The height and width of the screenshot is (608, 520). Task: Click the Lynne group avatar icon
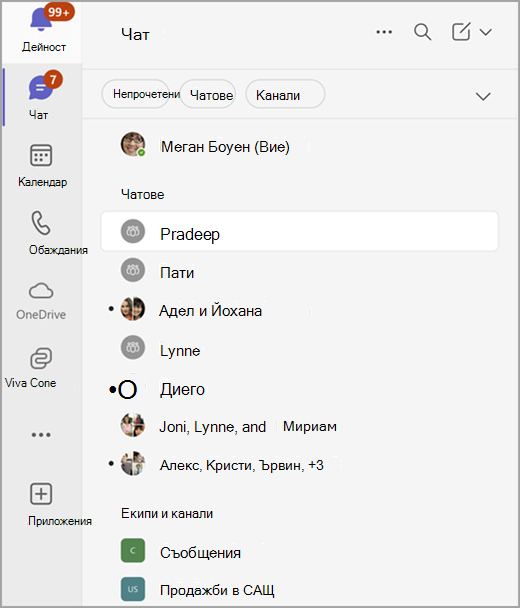[x=133, y=347]
